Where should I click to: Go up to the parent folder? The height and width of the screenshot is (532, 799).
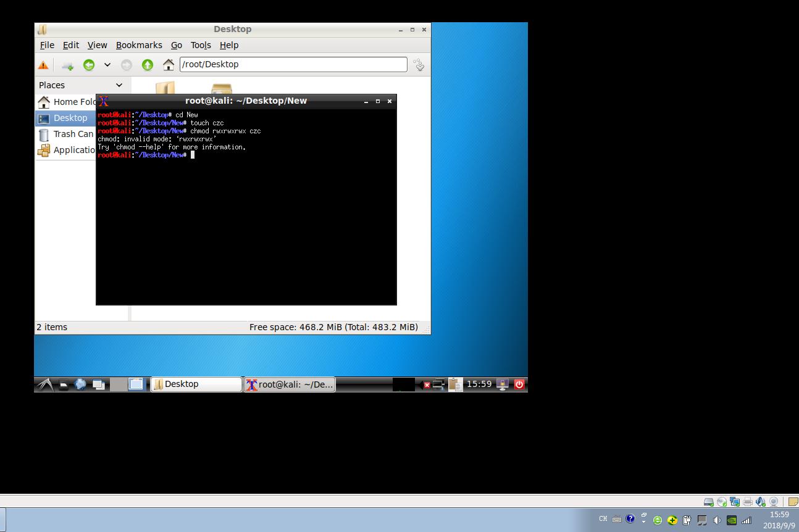[x=147, y=65]
